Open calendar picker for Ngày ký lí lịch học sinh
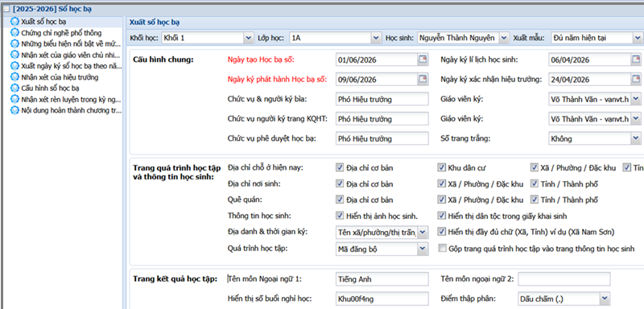The height and width of the screenshot is (309, 644). (x=636, y=60)
